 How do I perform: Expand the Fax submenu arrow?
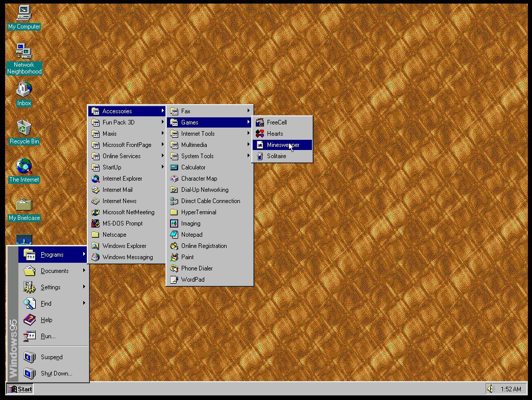pos(248,111)
